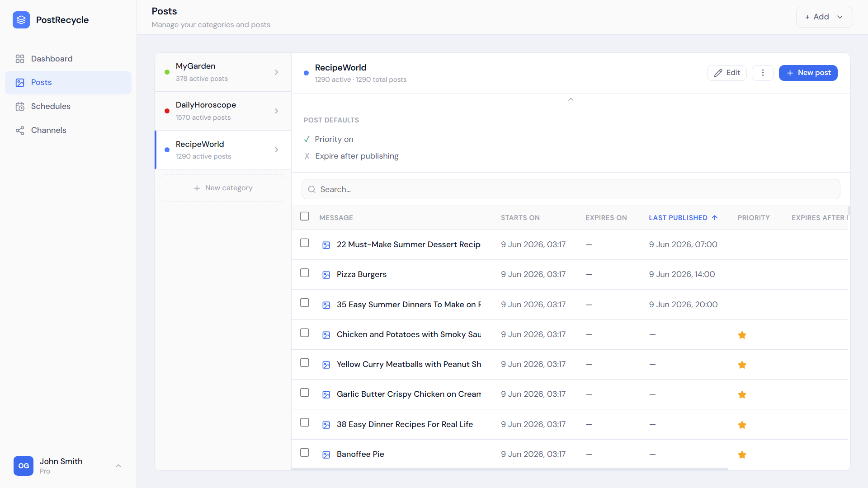Viewport: 868px width, 488px height.
Task: Click the X next to Expire after publishing
Action: tap(307, 156)
